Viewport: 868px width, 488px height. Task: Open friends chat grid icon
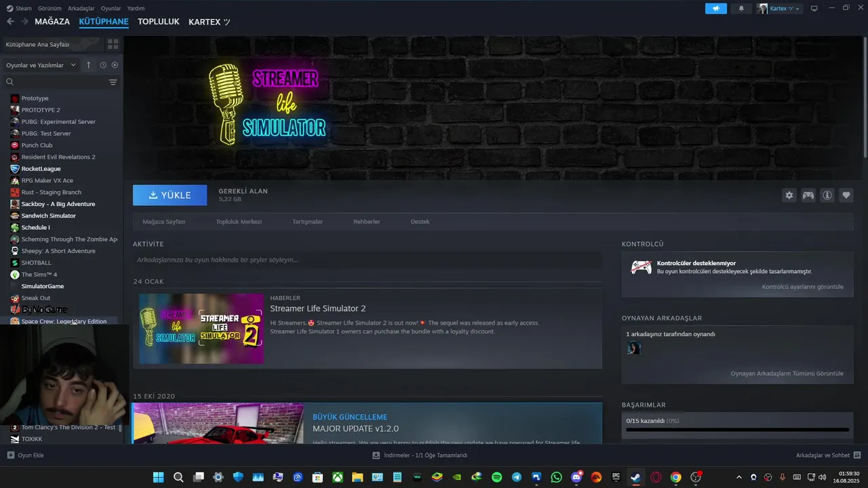(857, 455)
